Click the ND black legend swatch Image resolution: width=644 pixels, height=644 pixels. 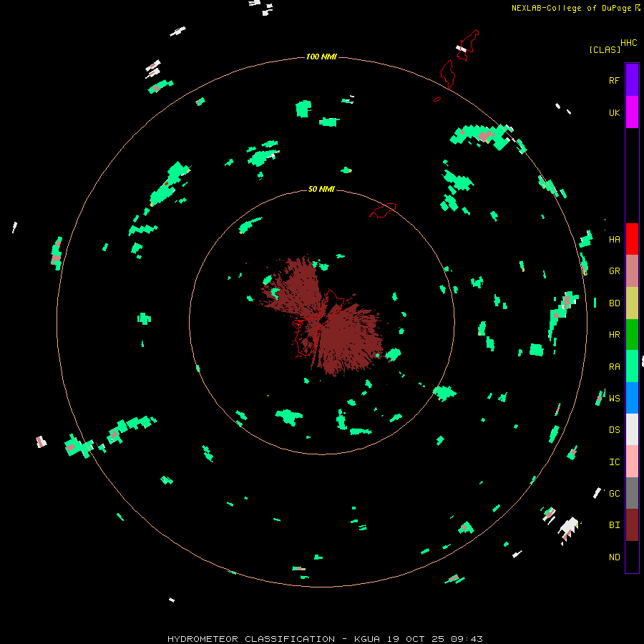click(632, 557)
